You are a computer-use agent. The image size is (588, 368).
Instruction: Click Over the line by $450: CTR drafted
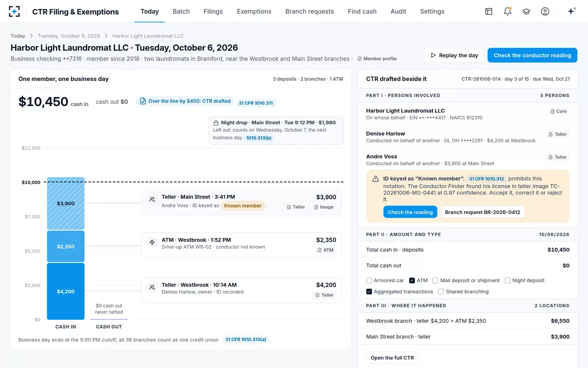coord(185,101)
